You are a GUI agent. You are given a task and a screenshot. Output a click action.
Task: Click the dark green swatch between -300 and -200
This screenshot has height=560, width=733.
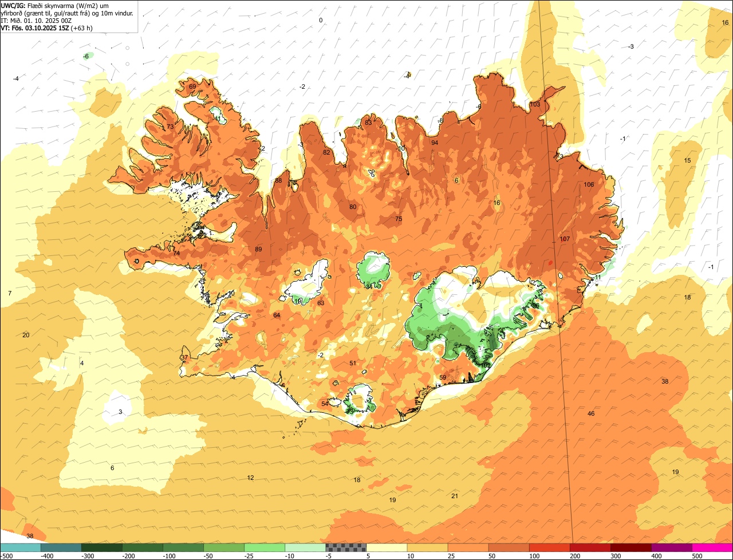click(x=102, y=547)
